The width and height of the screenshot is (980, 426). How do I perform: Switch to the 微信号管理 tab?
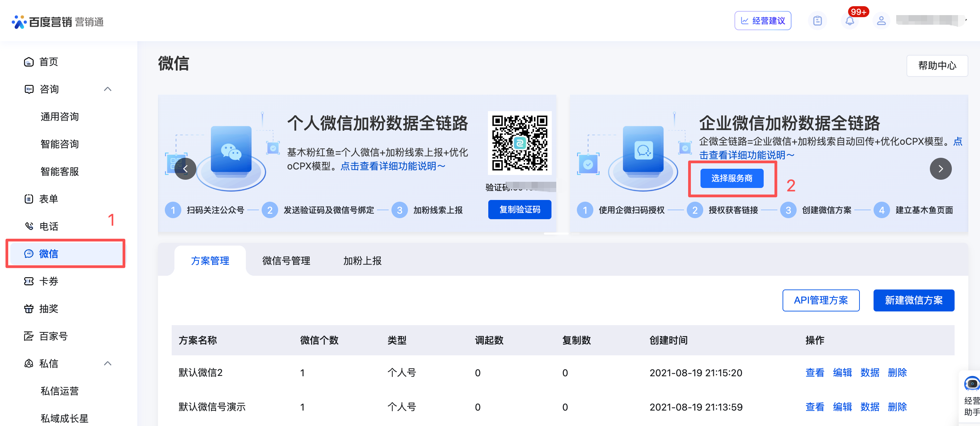pyautogui.click(x=286, y=261)
